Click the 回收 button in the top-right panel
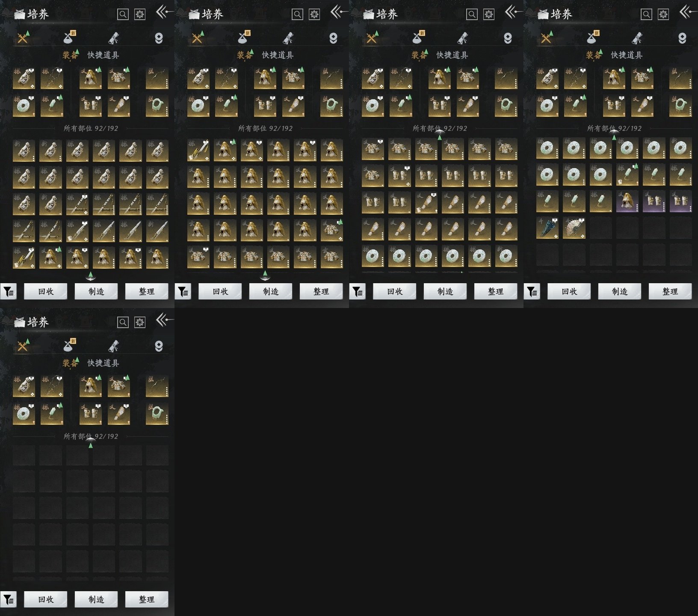 pyautogui.click(x=569, y=291)
